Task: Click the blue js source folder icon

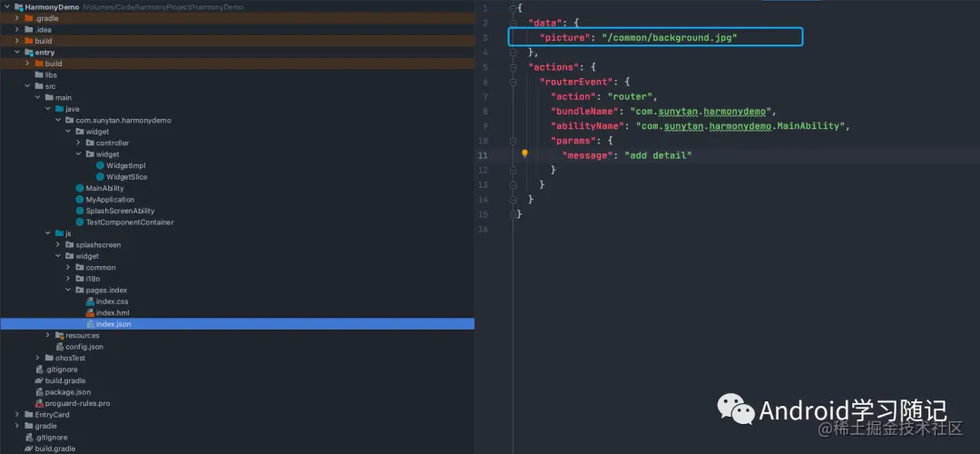Action: pos(59,233)
